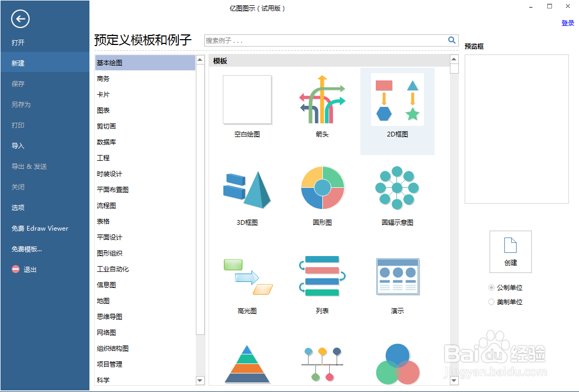Select the 基本绘图 category
This screenshot has height=392, width=579.
(x=145, y=63)
